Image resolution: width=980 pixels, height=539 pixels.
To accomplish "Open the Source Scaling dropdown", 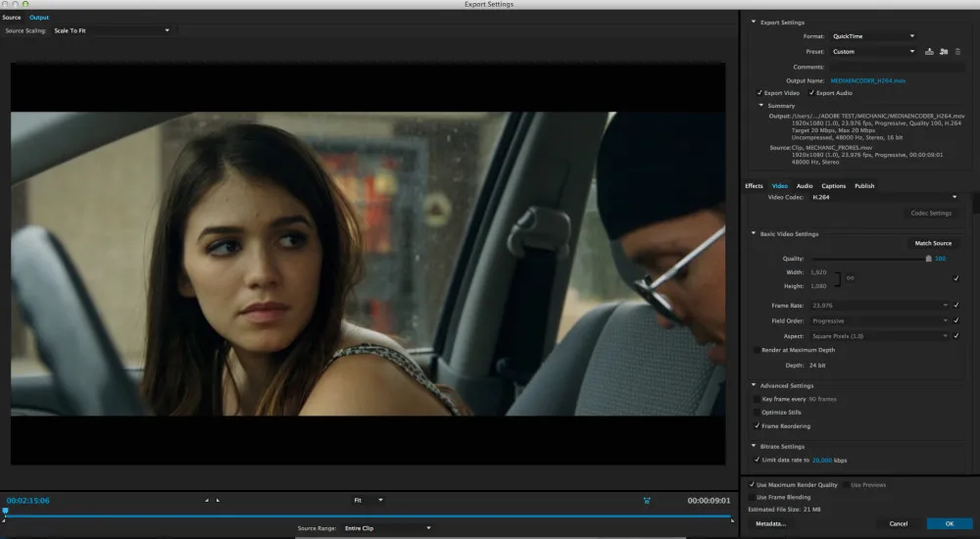I will pos(112,30).
